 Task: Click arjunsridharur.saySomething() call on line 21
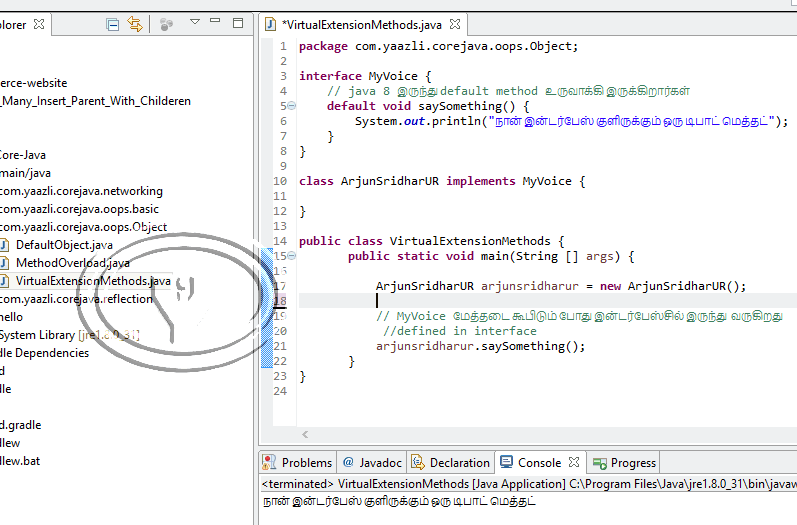[x=480, y=347]
